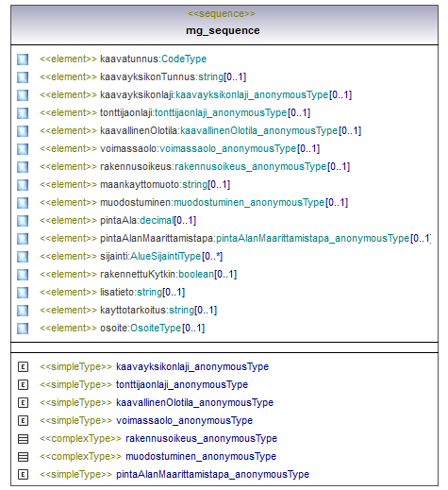Select the icon next to kaavayksikonTunnus

pyautogui.click(x=23, y=77)
